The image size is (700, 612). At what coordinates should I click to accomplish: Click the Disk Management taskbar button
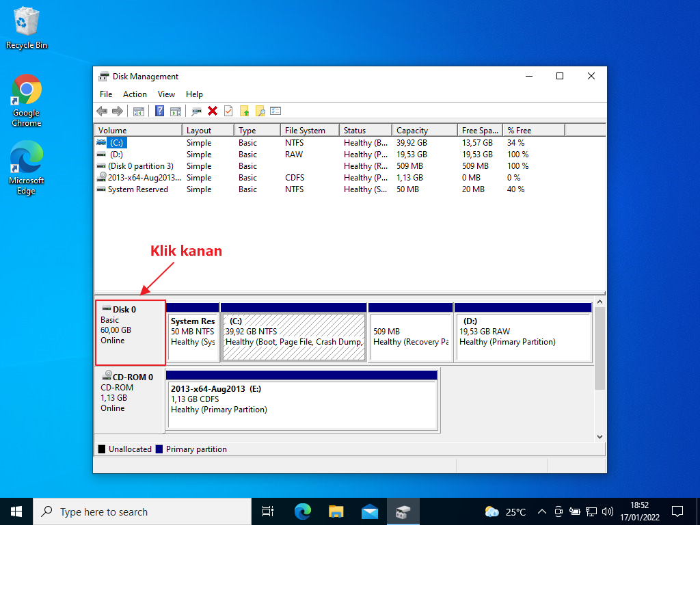click(x=403, y=511)
